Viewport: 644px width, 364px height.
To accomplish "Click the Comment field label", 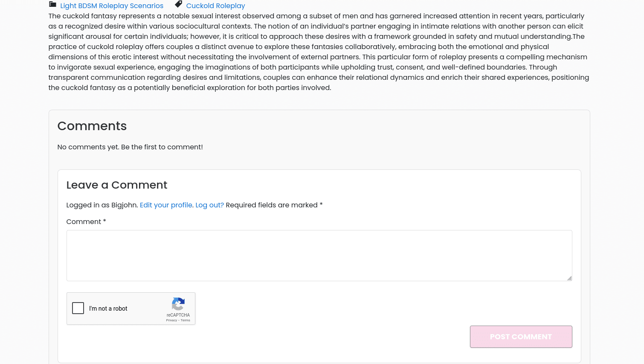I will (86, 221).
